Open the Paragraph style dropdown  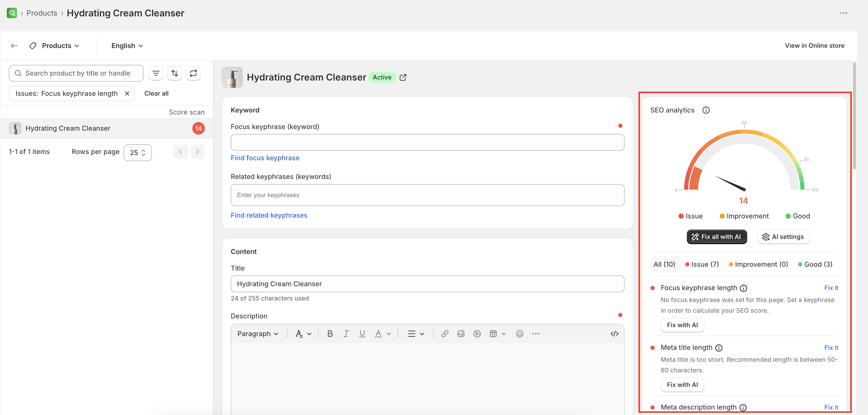point(258,333)
